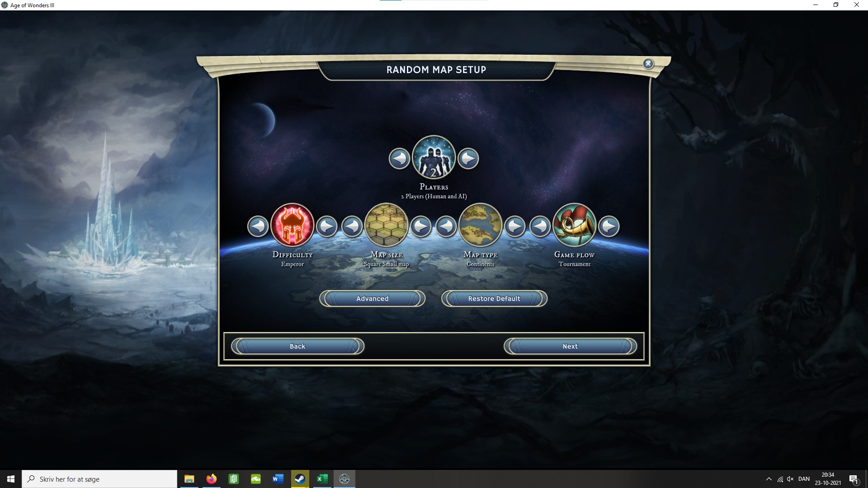Open the green cloud app in taskbar

pos(256,479)
